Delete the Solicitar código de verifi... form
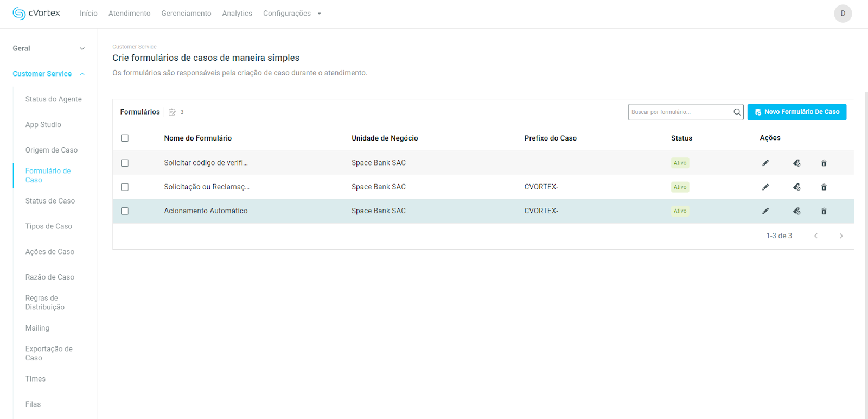This screenshot has width=868, height=419. (x=824, y=163)
